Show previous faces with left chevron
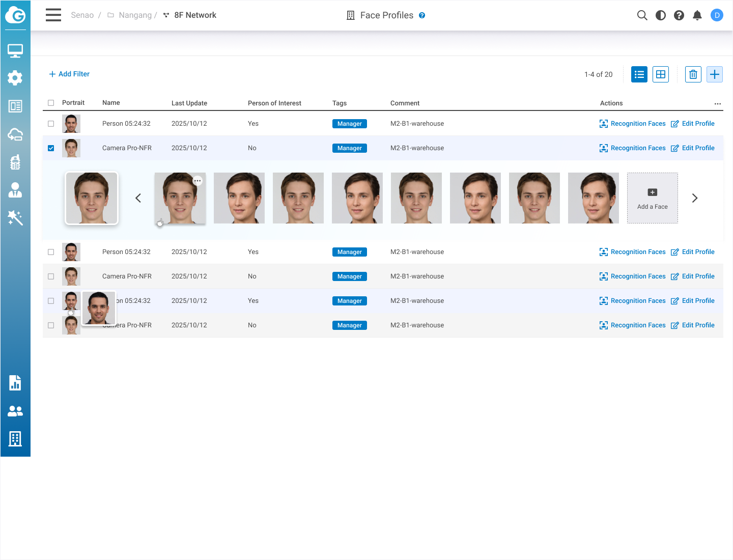This screenshot has height=560, width=733. click(138, 198)
